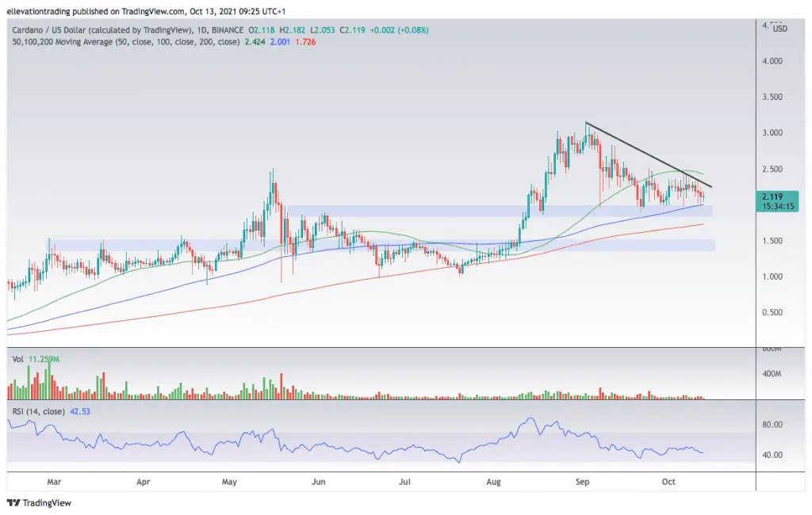Select the 50,100,200 Moving Average indicator label

[126, 42]
